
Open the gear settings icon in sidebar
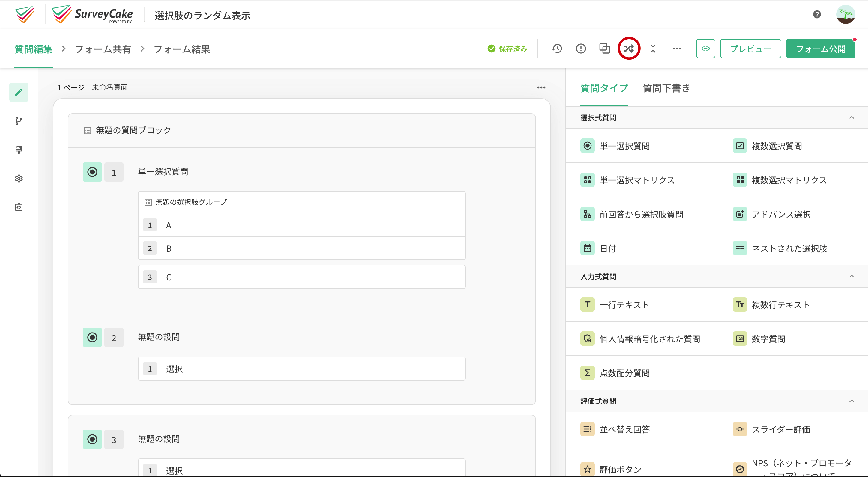tap(19, 178)
